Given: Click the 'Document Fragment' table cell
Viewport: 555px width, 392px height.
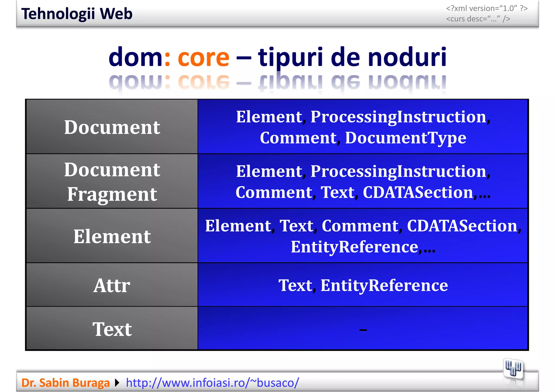Looking at the screenshot, I should coord(112,181).
